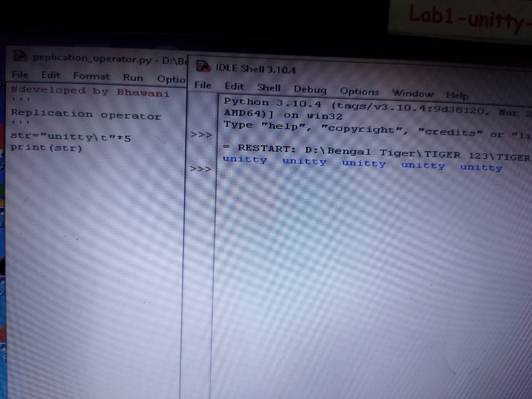Open the File menu in IDLE Shell
Viewport: 532px width, 399px height.
click(x=203, y=85)
